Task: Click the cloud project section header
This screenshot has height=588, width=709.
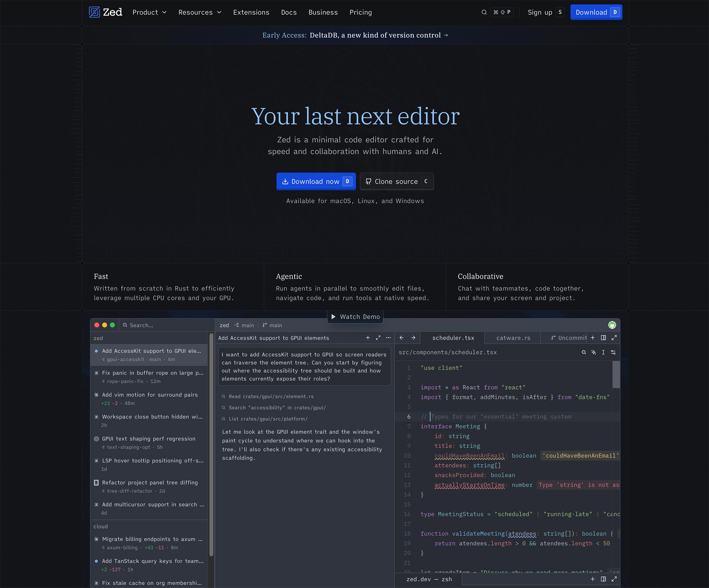Action: pyautogui.click(x=149, y=526)
